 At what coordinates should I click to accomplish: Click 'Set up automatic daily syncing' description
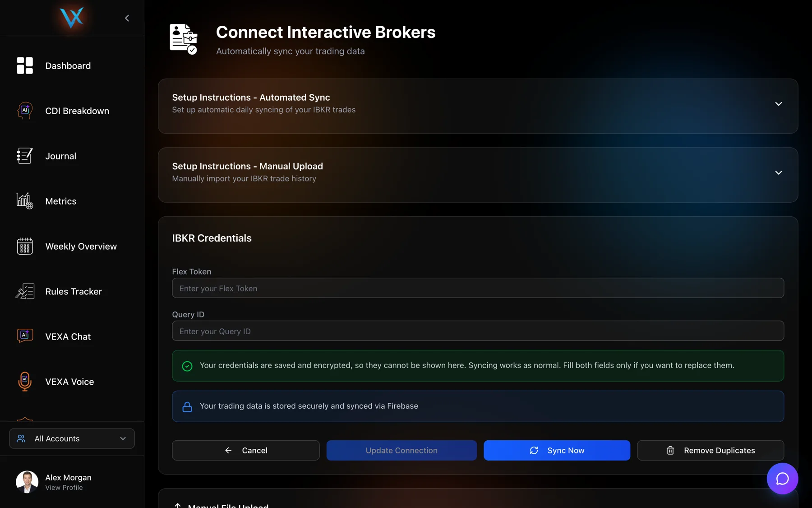tap(264, 110)
